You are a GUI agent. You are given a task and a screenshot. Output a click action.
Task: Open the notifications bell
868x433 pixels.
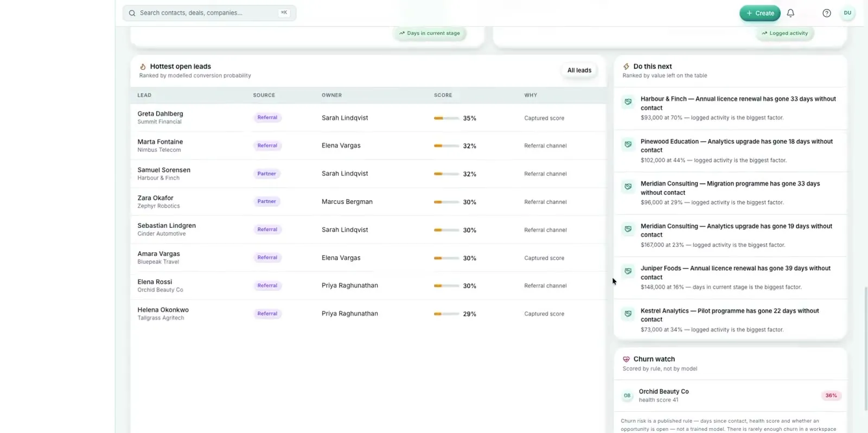point(790,13)
